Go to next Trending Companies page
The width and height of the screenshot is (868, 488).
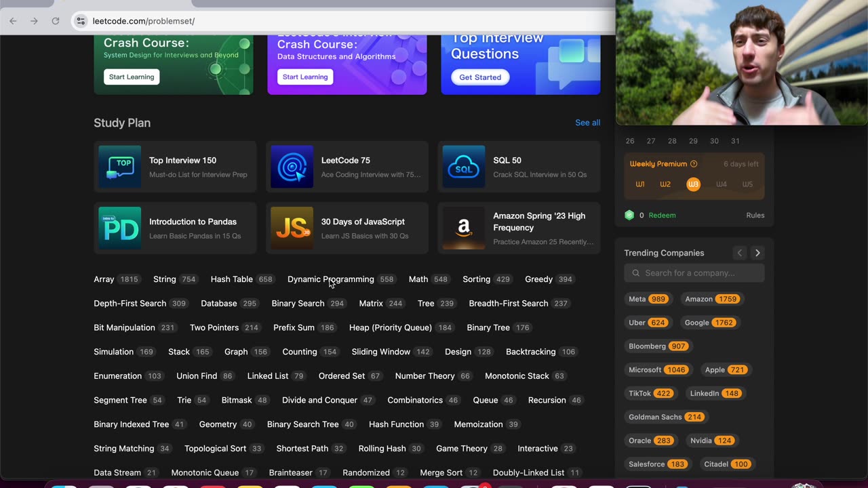tap(757, 253)
